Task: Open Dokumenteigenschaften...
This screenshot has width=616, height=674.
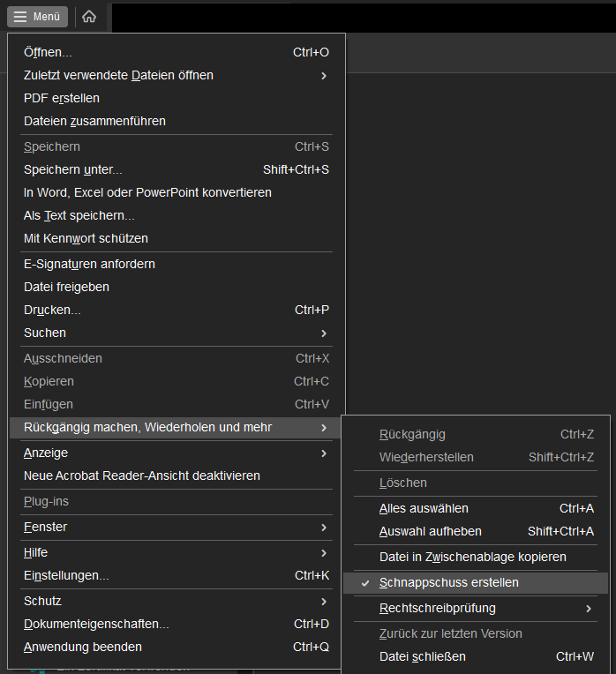Action: click(177, 624)
